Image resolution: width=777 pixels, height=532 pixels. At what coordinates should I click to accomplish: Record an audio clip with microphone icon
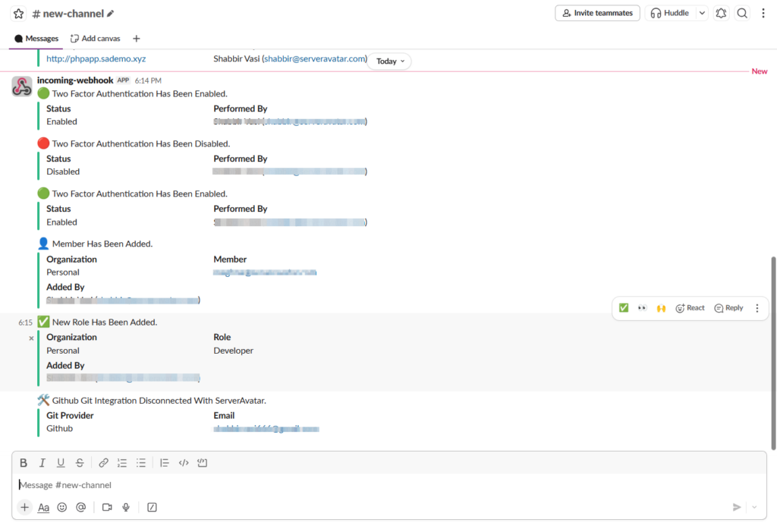tap(125, 507)
